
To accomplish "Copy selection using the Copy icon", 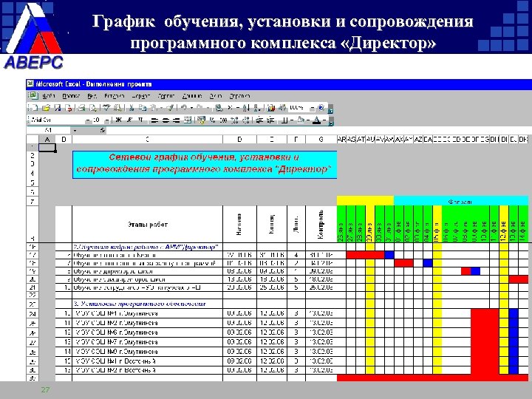I will tap(143, 108).
